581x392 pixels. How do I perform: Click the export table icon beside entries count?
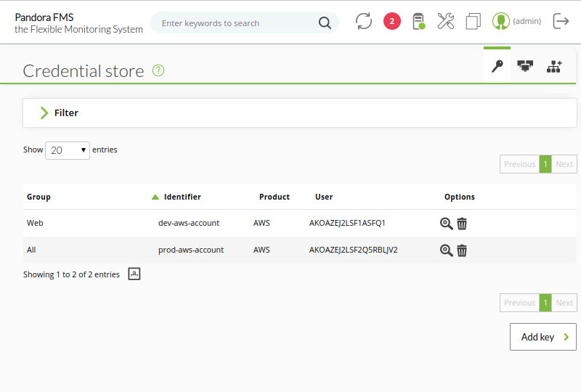point(134,274)
